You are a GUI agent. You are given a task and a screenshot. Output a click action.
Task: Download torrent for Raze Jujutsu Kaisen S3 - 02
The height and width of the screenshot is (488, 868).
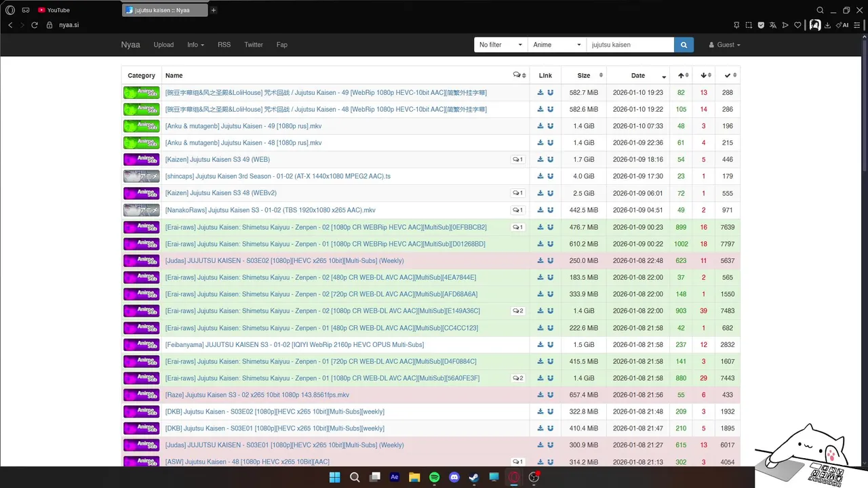point(540,395)
